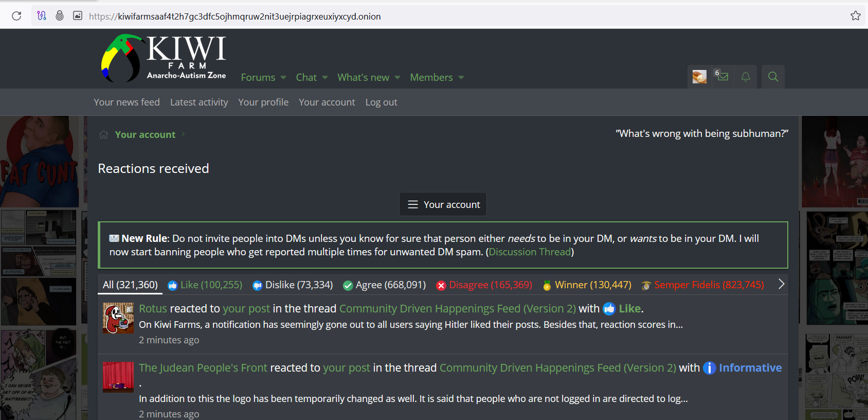This screenshot has width=868, height=420.
Task: Open the Kiwi Farms logo homepage
Action: [164, 58]
